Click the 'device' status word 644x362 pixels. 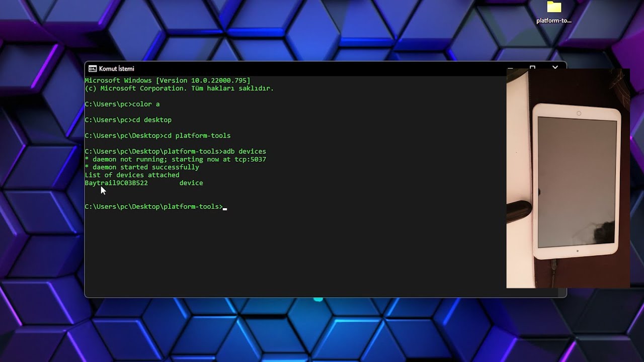pos(191,183)
